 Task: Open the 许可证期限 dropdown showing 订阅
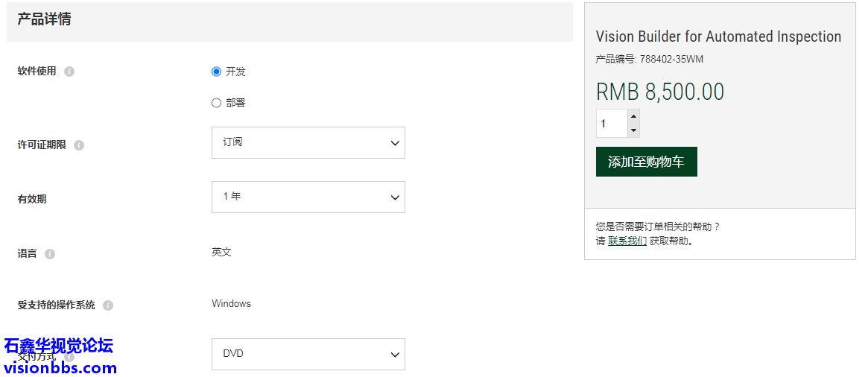[x=308, y=142]
